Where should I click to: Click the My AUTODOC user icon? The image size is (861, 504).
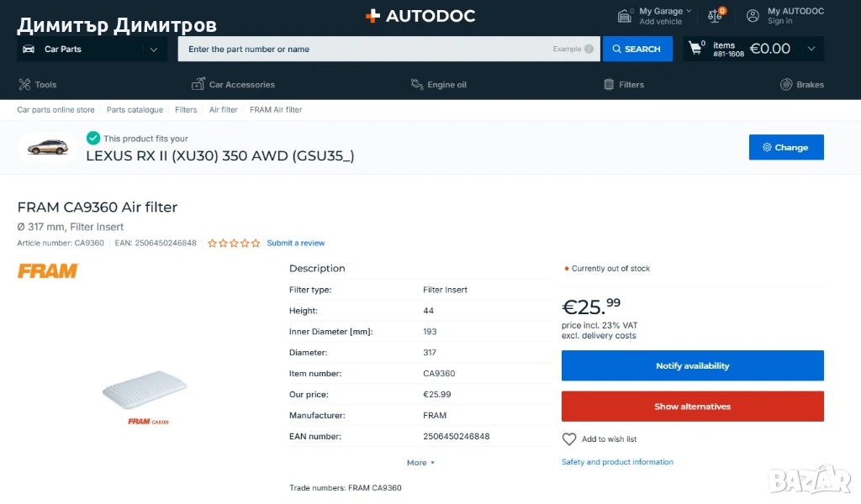753,16
